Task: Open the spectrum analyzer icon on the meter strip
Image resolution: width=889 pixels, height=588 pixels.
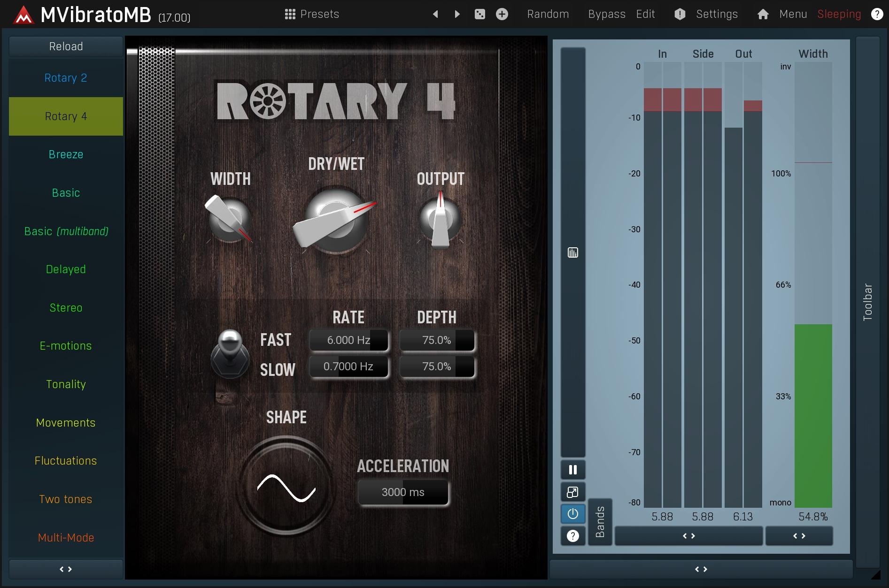Action: pyautogui.click(x=572, y=253)
